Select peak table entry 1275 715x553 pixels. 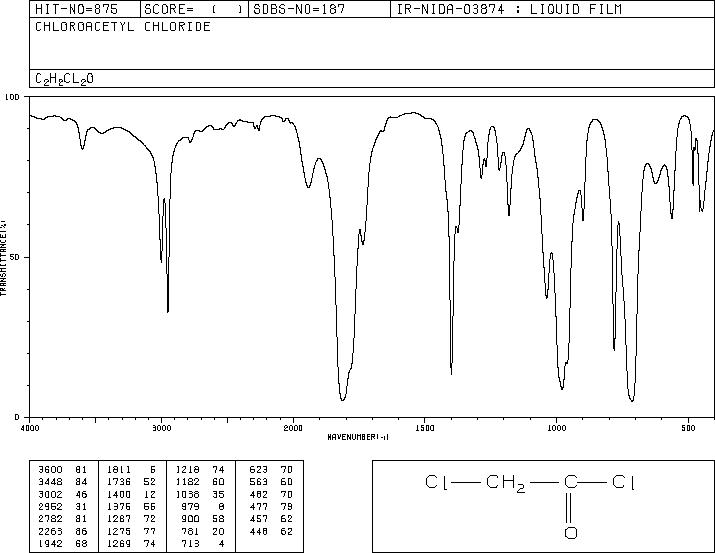[x=119, y=532]
